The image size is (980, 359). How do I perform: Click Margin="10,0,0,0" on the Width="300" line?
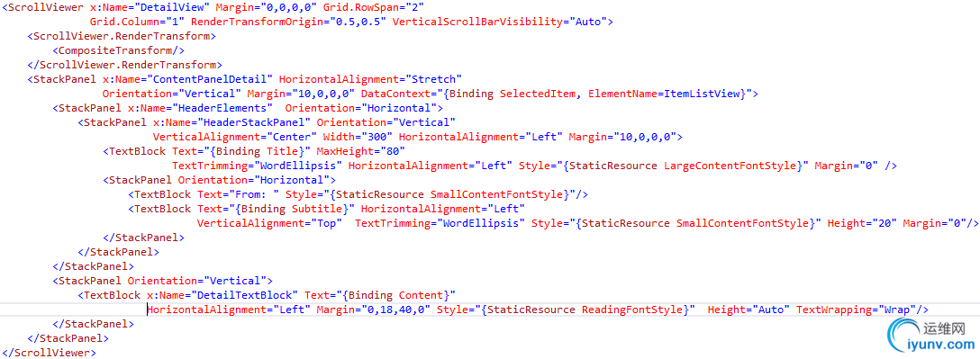[x=623, y=137]
